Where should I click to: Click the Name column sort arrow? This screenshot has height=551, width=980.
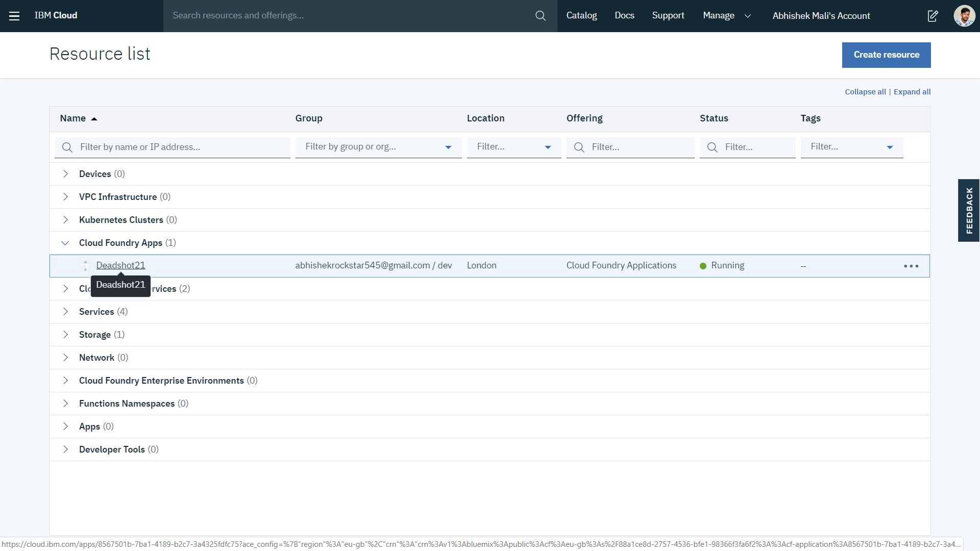pos(94,119)
